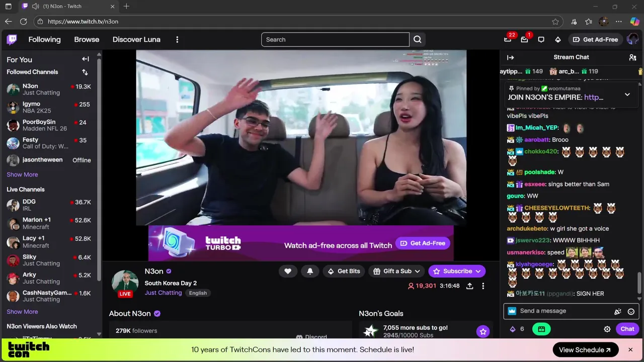
Task: Click the Discord link in About panel
Action: [x=311, y=337]
